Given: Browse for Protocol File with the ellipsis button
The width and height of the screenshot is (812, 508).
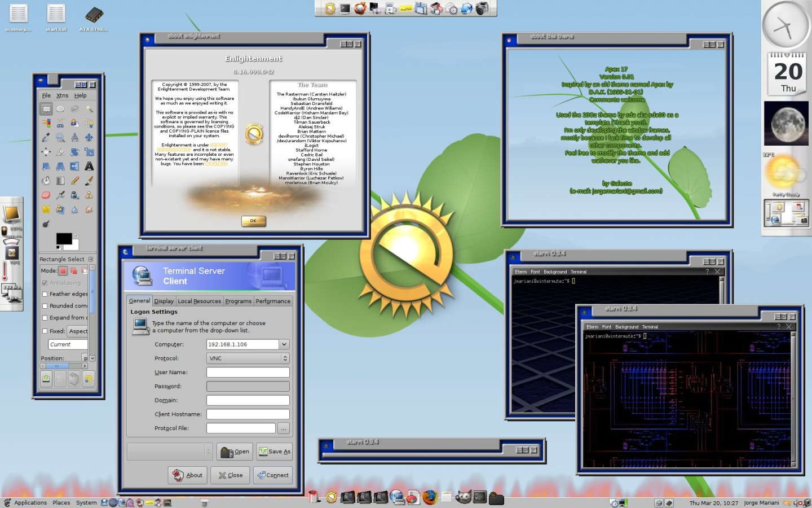Looking at the screenshot, I should pyautogui.click(x=284, y=428).
